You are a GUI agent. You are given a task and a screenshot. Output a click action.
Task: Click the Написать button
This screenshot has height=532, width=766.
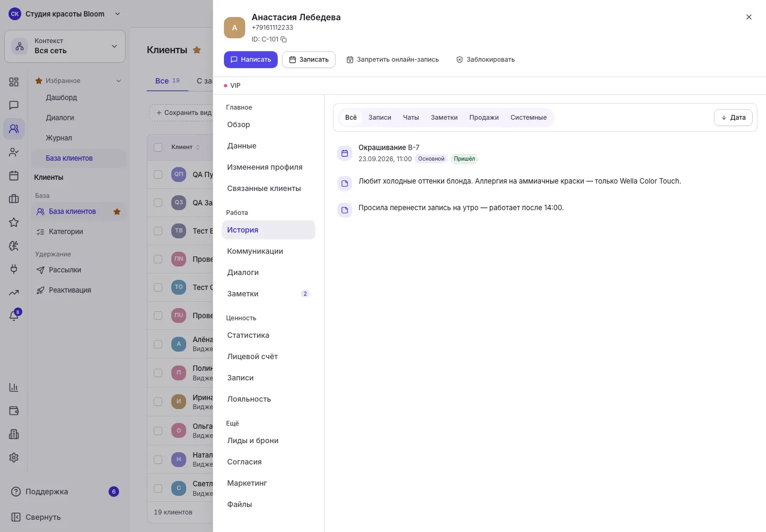[251, 60]
